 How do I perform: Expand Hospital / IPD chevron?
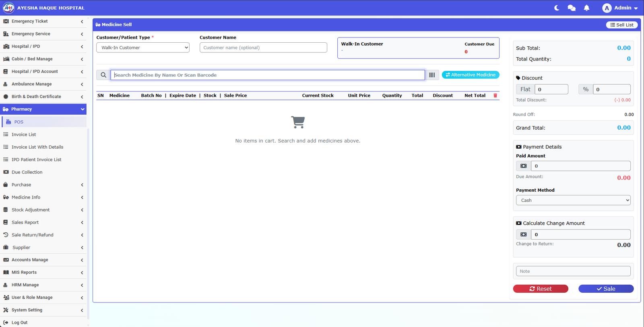(x=82, y=47)
